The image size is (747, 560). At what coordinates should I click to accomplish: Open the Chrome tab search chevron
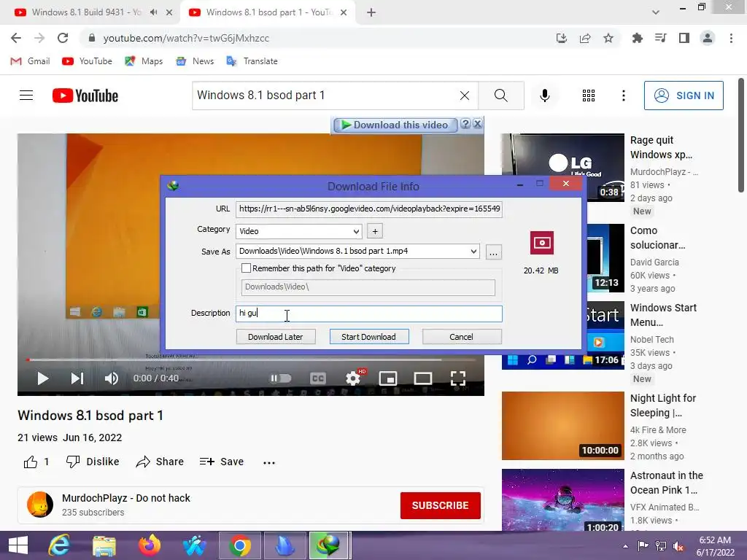(x=656, y=12)
